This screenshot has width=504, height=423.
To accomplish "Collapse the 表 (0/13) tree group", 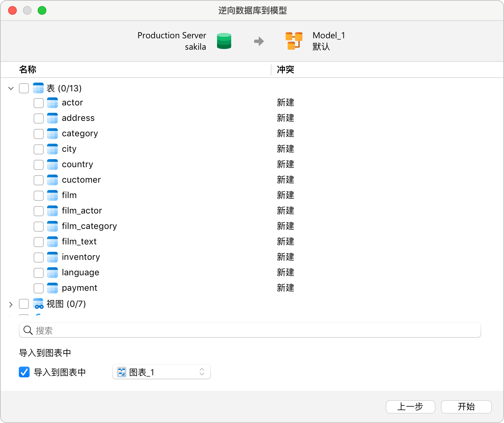I will point(11,88).
